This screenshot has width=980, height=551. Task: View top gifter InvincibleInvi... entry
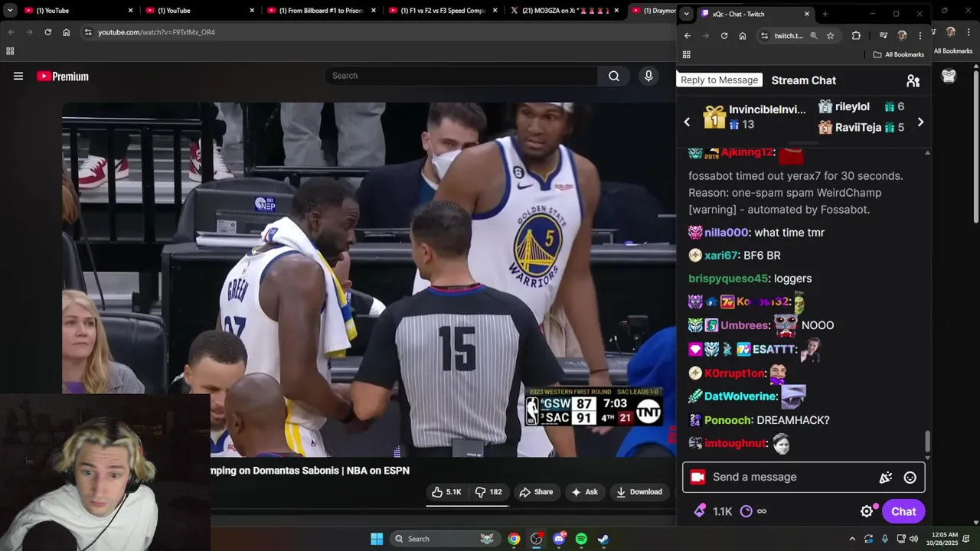(754, 116)
